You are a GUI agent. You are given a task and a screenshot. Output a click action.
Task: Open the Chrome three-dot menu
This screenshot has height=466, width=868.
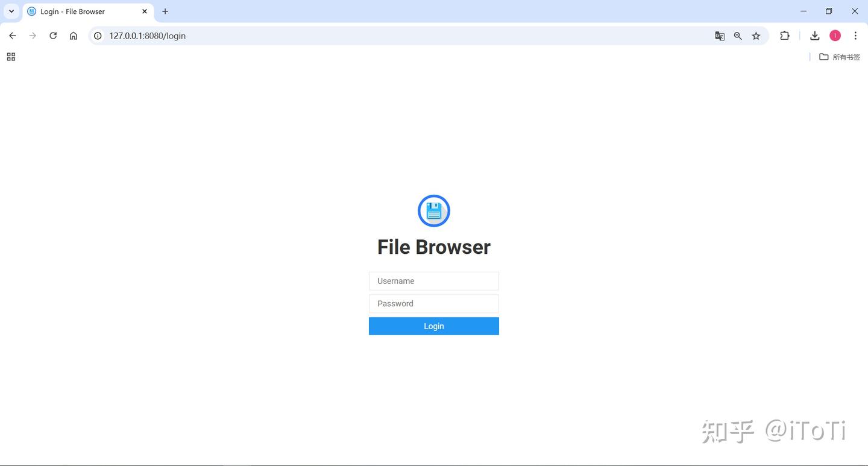[855, 36]
